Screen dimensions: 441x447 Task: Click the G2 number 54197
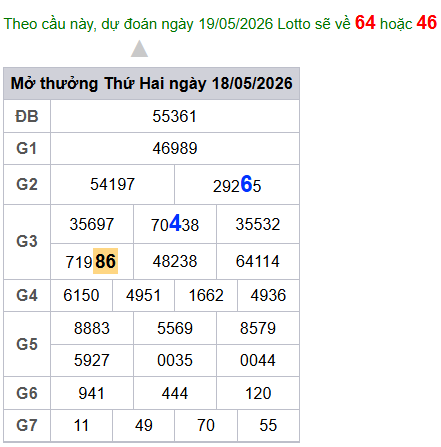click(112, 184)
